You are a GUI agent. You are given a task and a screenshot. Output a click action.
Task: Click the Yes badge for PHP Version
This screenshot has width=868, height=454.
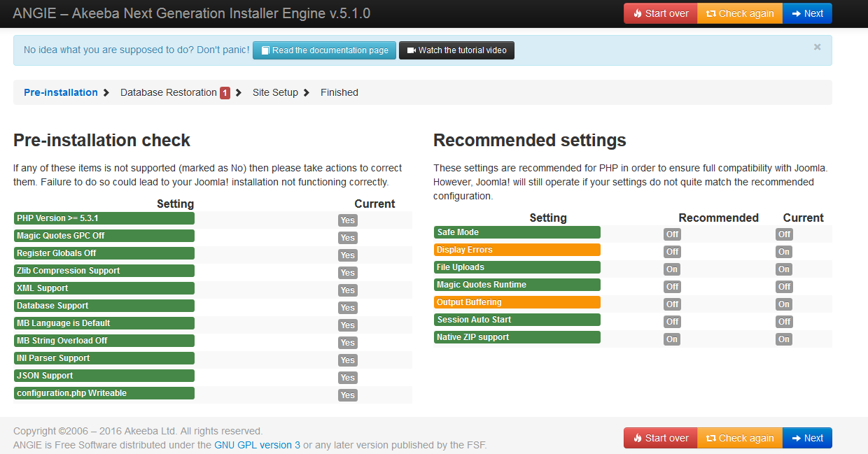pyautogui.click(x=348, y=220)
